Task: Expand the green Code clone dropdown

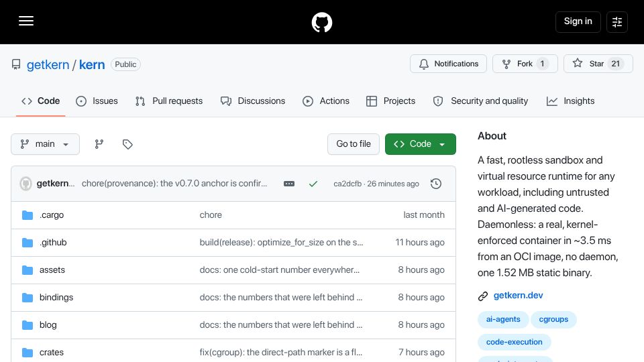Action: pos(420,144)
